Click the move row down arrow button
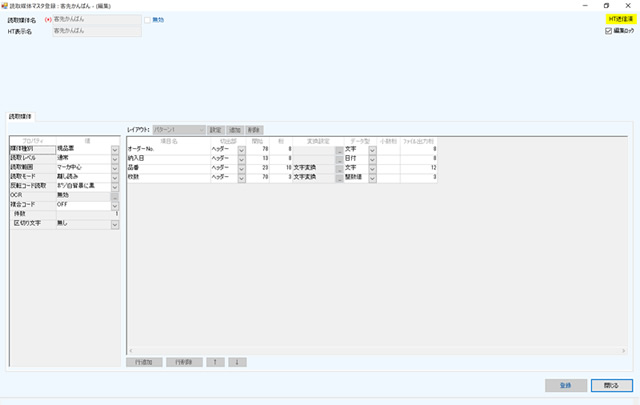Viewport: 640px width, 405px height. point(236,362)
